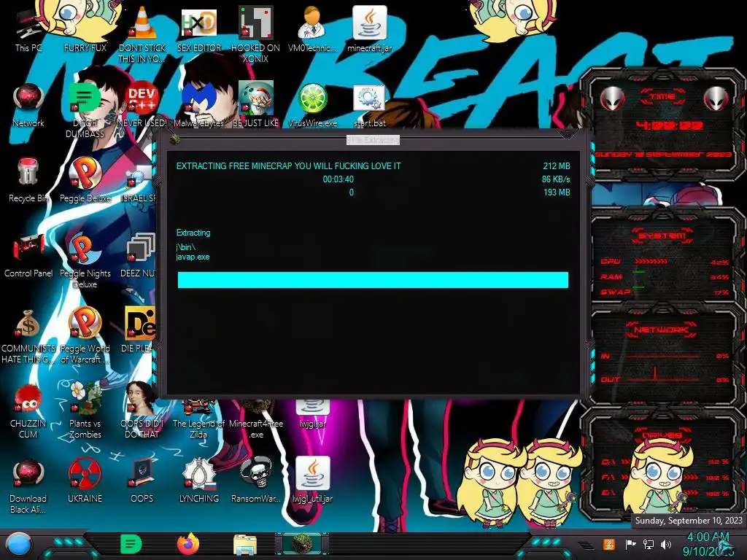Select the minecraft.jar file icon
This screenshot has width=747, height=560.
[x=369, y=28]
